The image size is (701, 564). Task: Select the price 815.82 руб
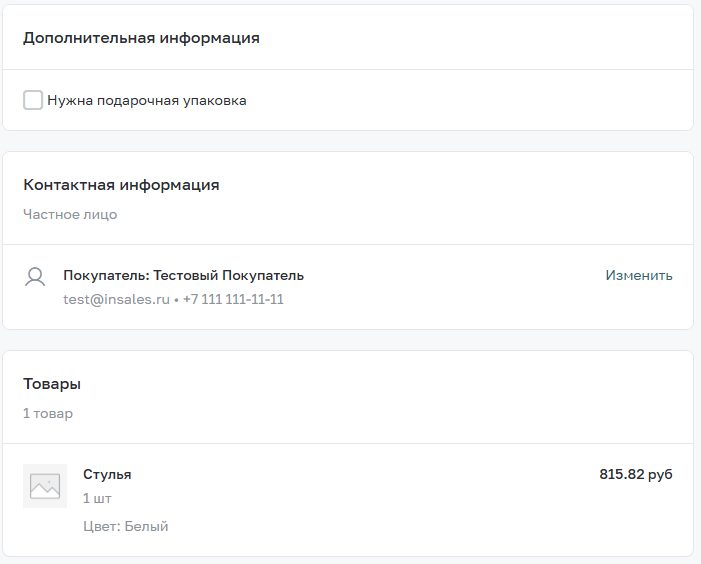pyautogui.click(x=636, y=474)
